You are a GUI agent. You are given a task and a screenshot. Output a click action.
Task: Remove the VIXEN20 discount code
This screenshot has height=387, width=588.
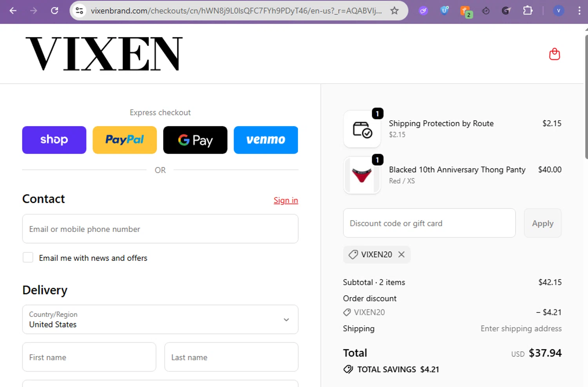tap(401, 254)
